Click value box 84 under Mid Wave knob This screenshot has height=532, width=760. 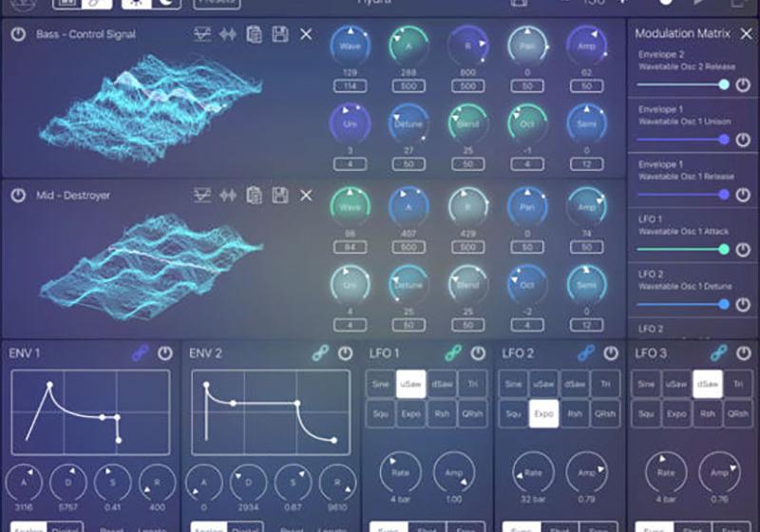[350, 248]
